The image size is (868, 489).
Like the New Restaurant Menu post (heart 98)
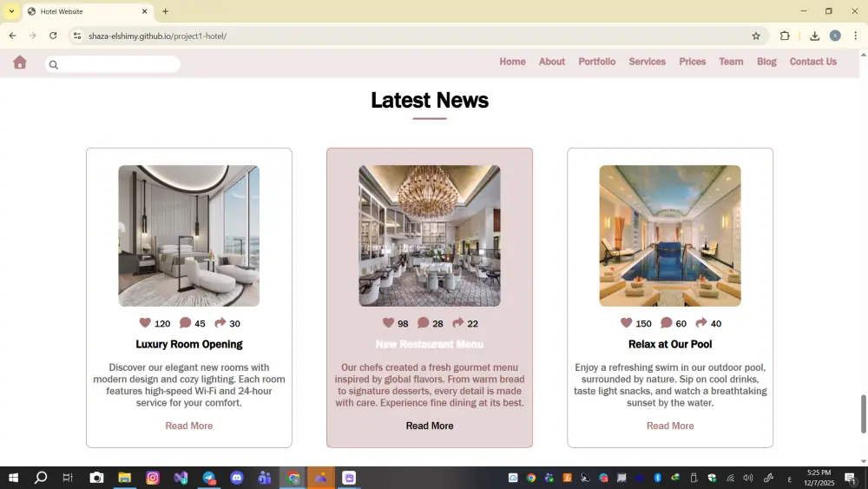(x=388, y=322)
